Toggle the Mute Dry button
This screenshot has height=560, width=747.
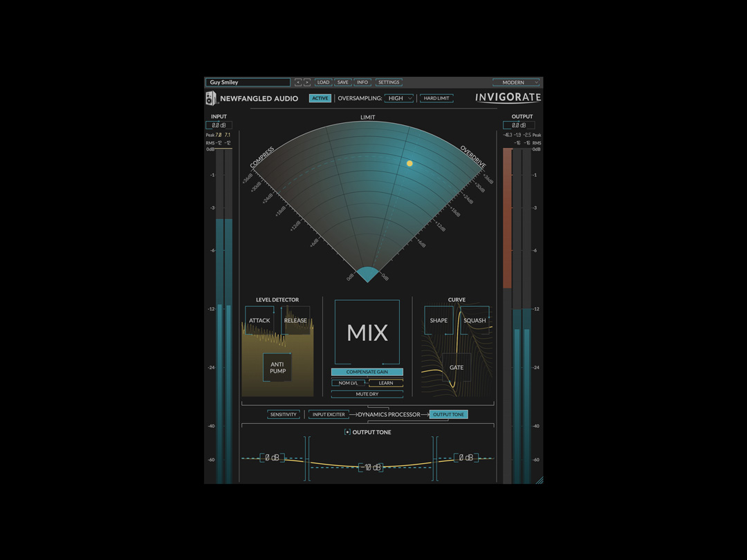[x=367, y=394]
